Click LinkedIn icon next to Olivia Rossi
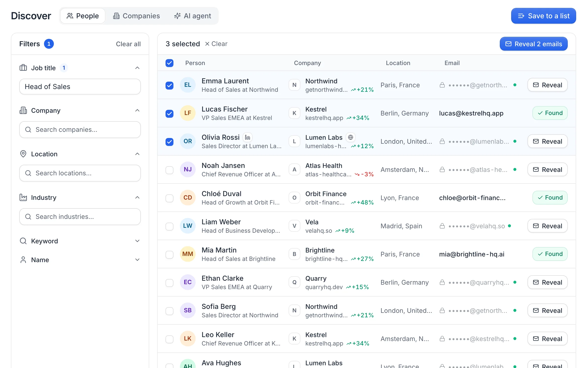Image resolution: width=588 pixels, height=368 pixels. click(x=248, y=137)
